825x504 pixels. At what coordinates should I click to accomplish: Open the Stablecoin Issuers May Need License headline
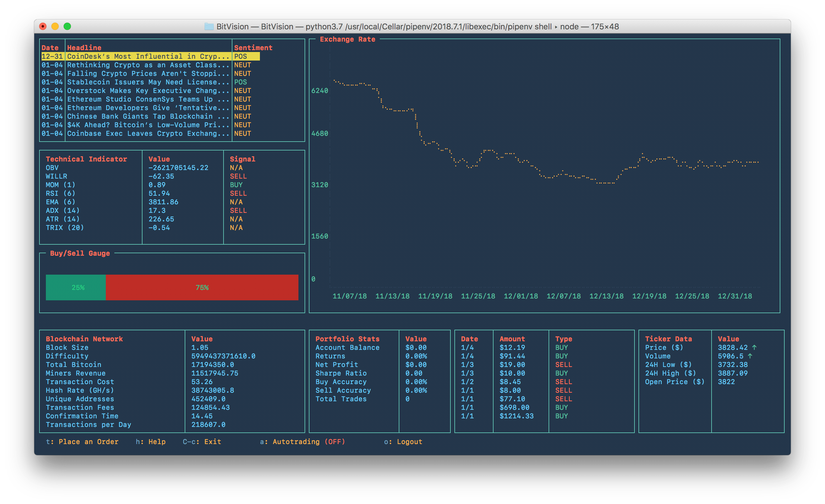148,82
